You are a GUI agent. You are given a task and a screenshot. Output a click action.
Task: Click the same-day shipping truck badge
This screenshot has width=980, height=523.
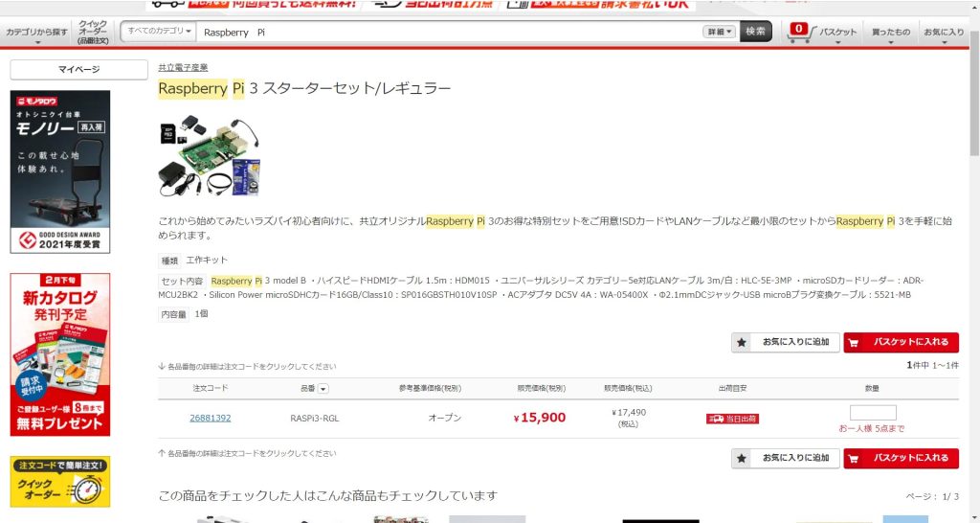pos(732,419)
